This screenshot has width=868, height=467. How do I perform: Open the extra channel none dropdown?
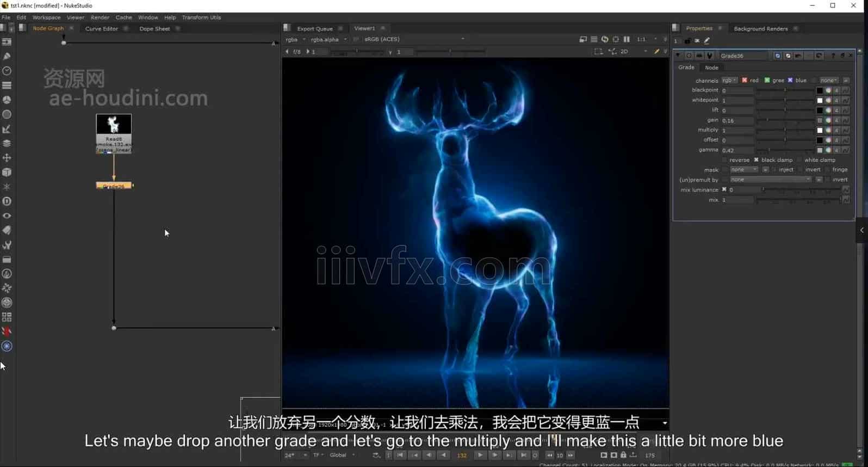coord(829,80)
